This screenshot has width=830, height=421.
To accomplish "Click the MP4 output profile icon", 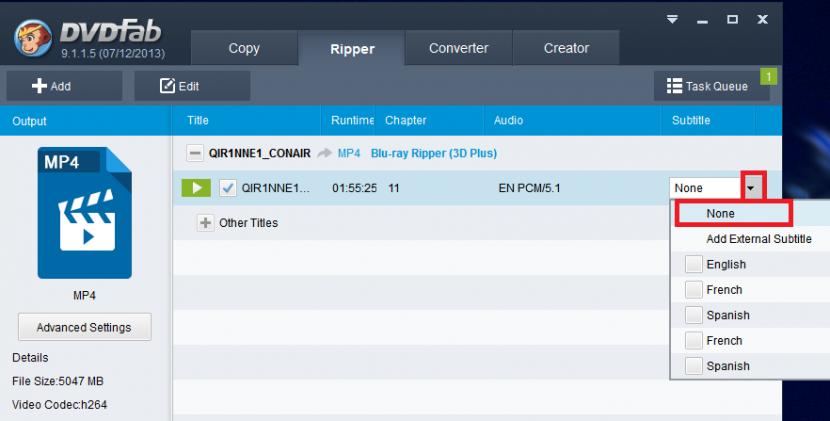I will pos(85,213).
